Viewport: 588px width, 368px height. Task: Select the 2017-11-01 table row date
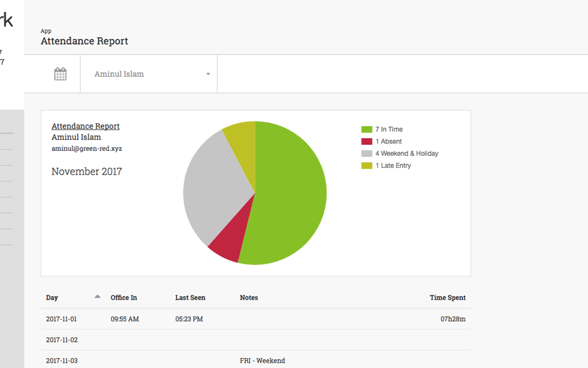tap(62, 319)
